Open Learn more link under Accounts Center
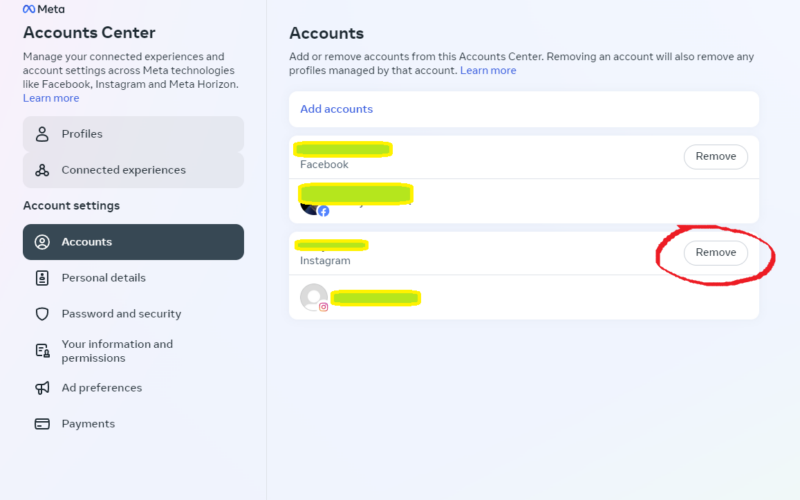The image size is (800, 500). (51, 98)
